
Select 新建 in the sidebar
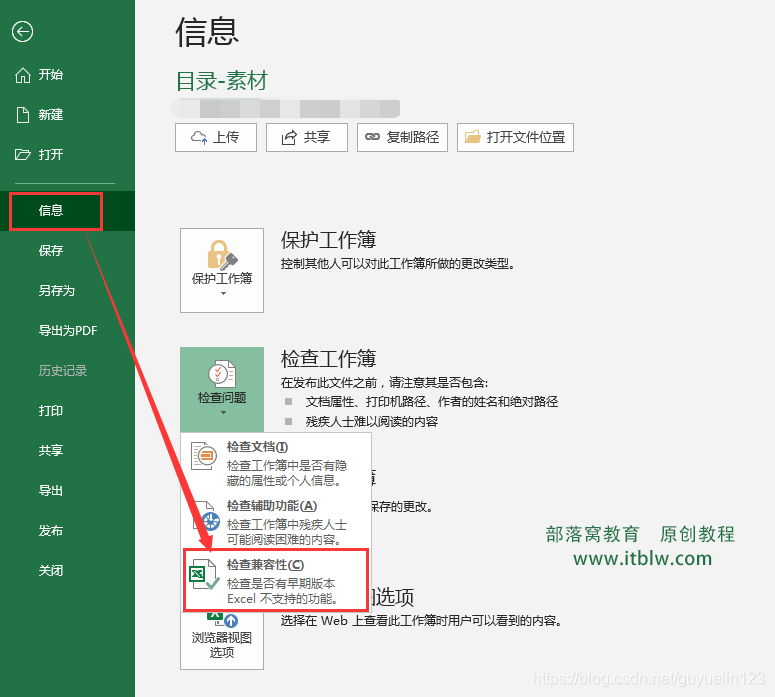(x=50, y=115)
